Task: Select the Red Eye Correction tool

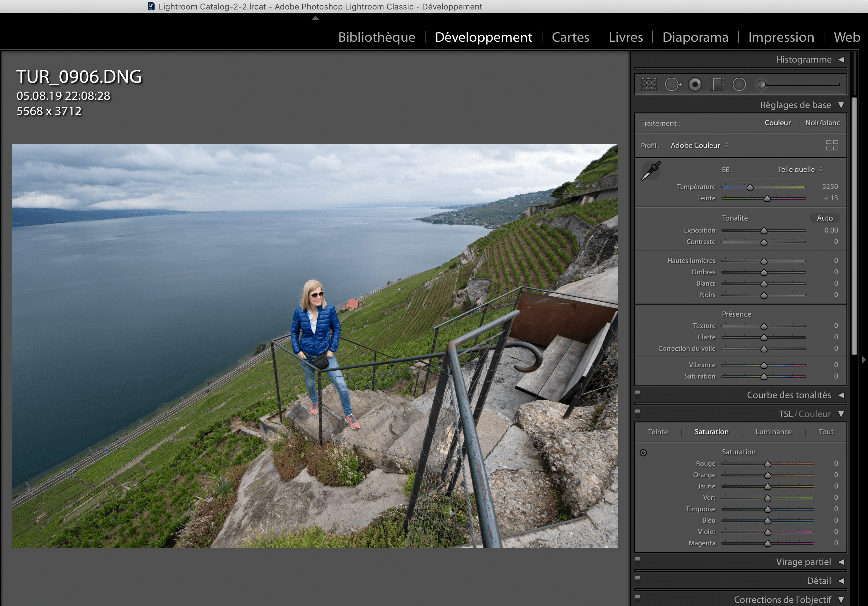Action: click(x=695, y=84)
